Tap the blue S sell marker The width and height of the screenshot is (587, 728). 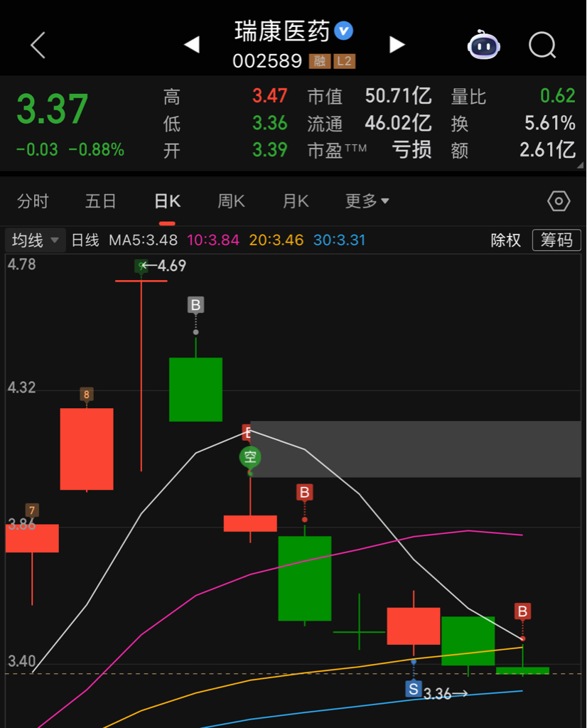(414, 688)
